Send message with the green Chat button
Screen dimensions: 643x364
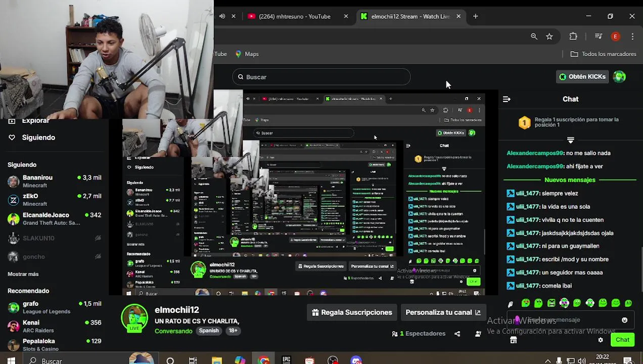[622, 340]
